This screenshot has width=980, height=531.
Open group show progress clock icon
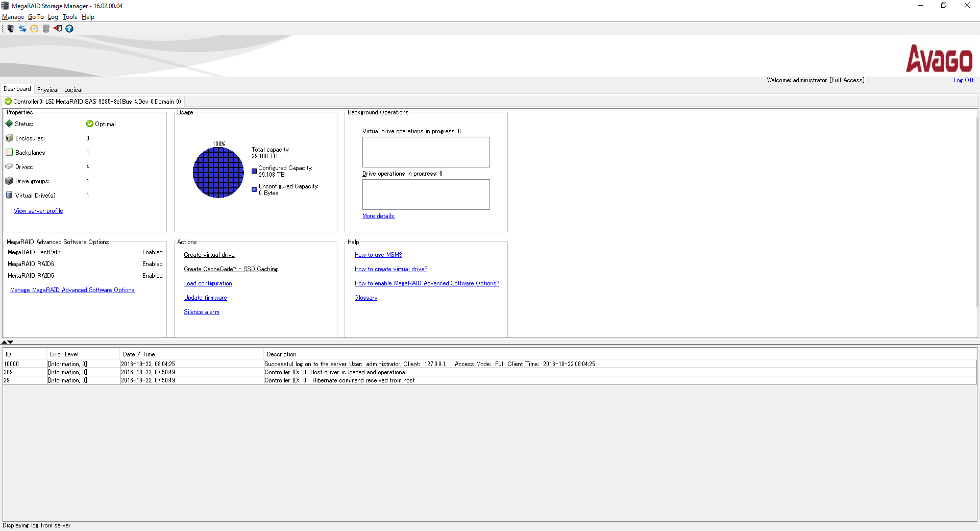point(34,29)
